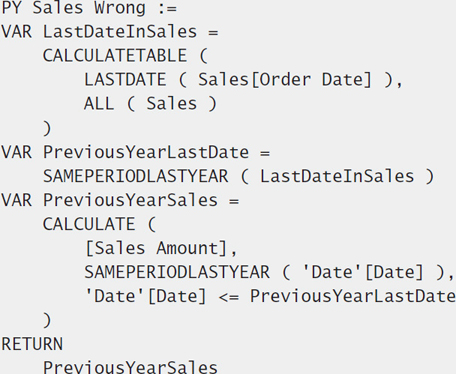Click the ALL function keyword

click(99, 103)
